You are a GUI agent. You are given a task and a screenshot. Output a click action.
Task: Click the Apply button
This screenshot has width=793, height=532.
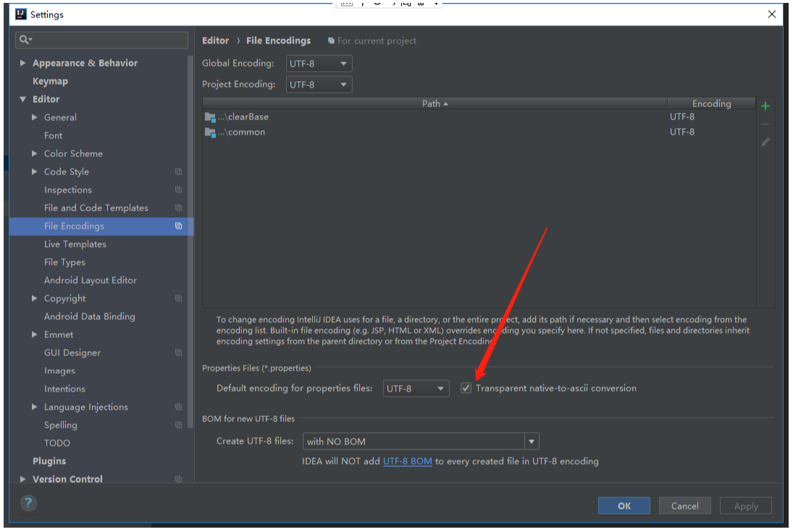click(745, 506)
